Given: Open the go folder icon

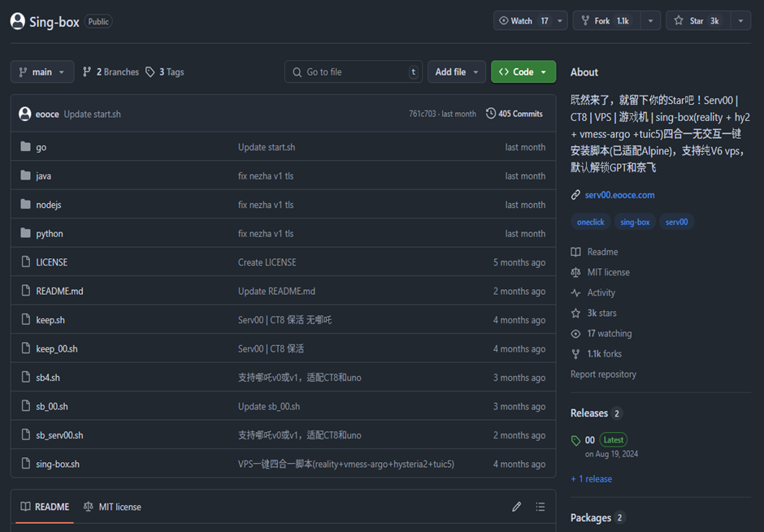Looking at the screenshot, I should [x=25, y=146].
